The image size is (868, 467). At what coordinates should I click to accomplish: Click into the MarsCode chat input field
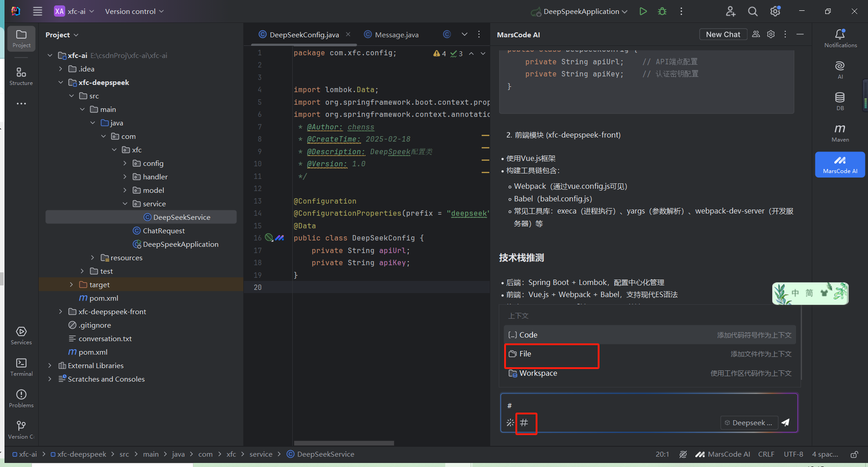649,405
